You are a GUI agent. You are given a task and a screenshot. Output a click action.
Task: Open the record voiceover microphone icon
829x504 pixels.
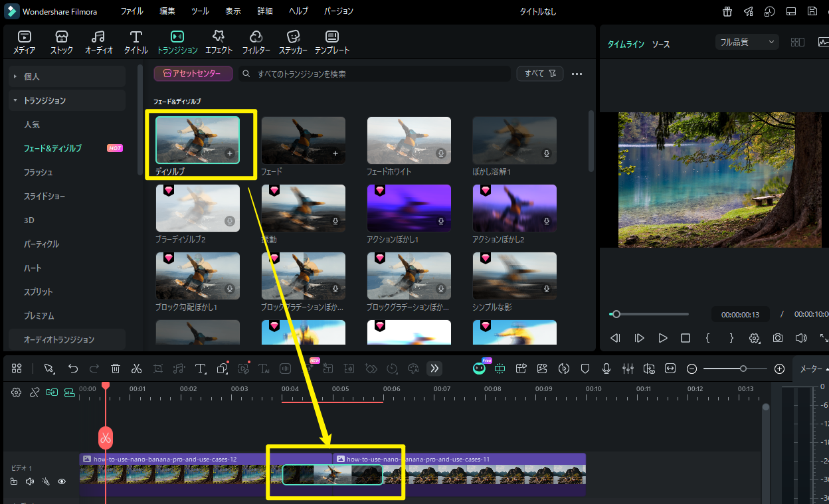coord(606,369)
